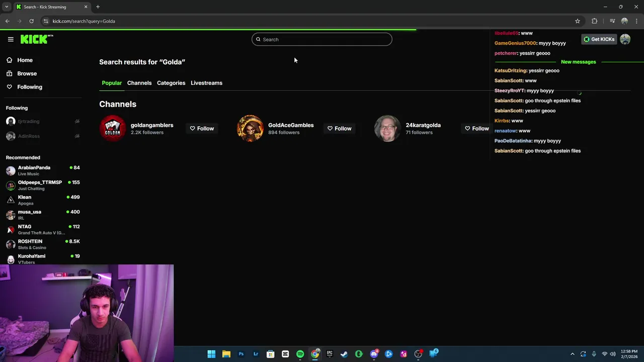Switch to the Channels tab

click(139, 83)
